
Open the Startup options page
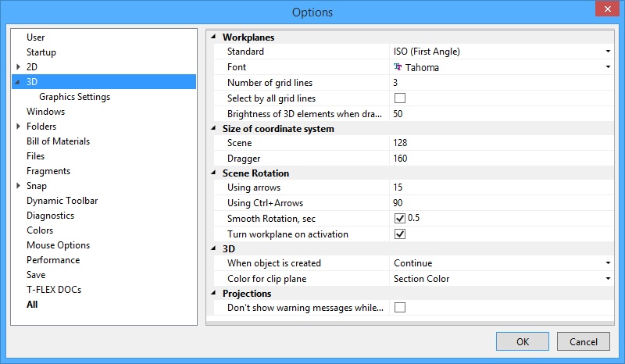(41, 52)
